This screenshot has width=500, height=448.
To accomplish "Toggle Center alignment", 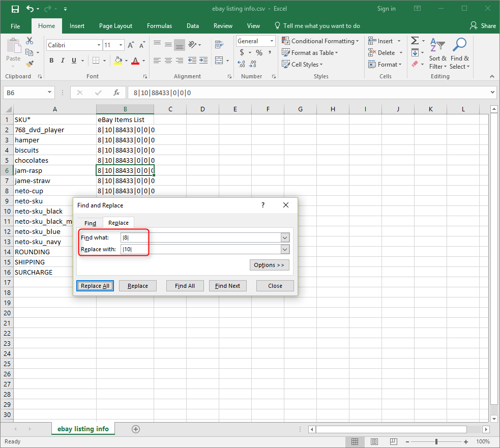I will tap(168, 61).
